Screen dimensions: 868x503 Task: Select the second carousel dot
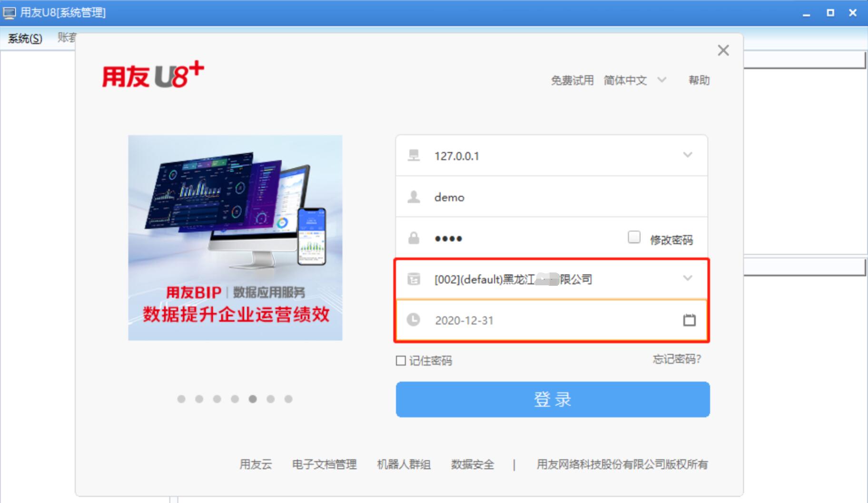(x=199, y=399)
